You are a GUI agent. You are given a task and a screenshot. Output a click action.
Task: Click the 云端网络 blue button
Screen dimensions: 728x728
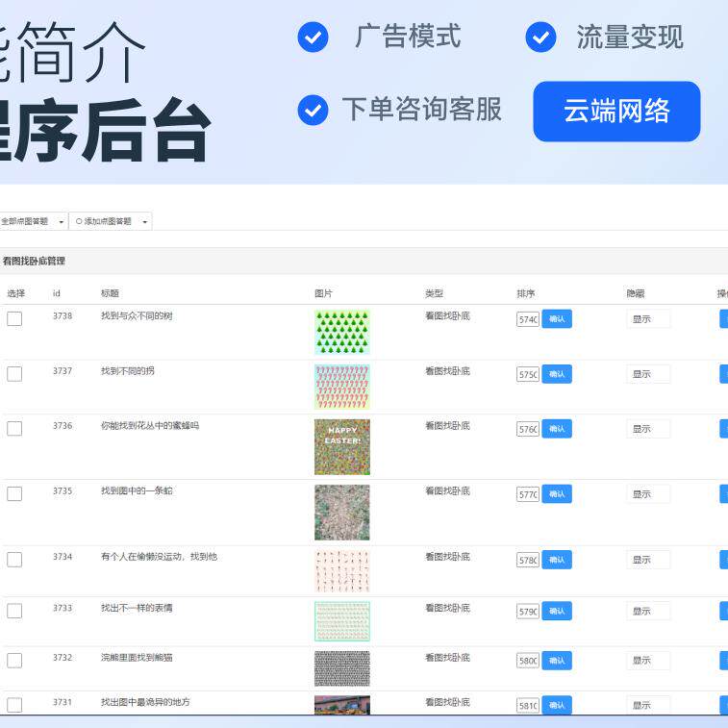point(616,112)
